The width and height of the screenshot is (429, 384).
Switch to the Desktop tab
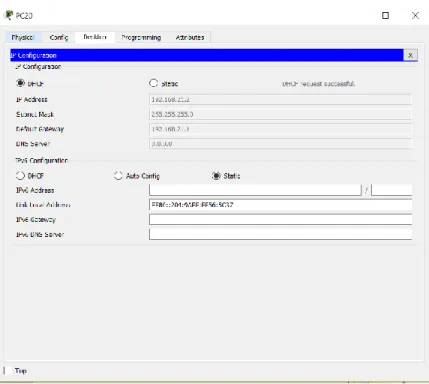[95, 37]
